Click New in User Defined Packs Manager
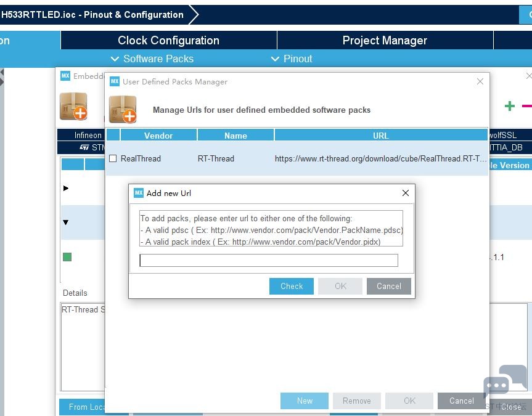532x416 pixels. click(305, 401)
